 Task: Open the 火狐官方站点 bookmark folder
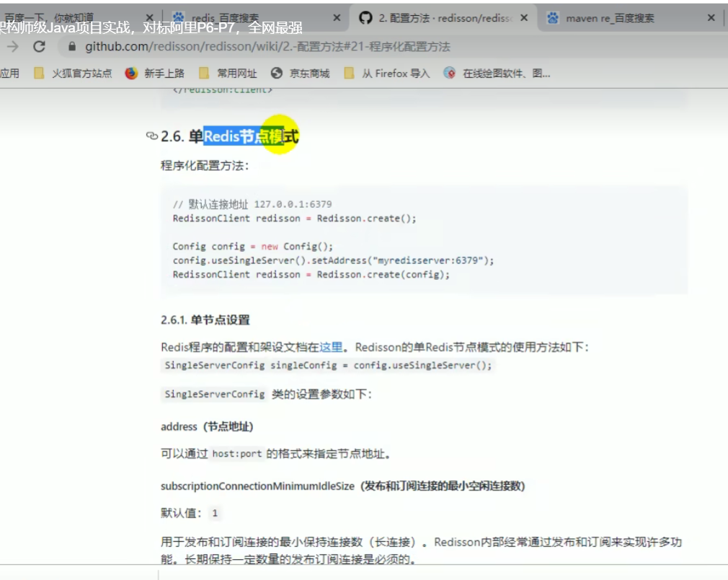(x=73, y=74)
